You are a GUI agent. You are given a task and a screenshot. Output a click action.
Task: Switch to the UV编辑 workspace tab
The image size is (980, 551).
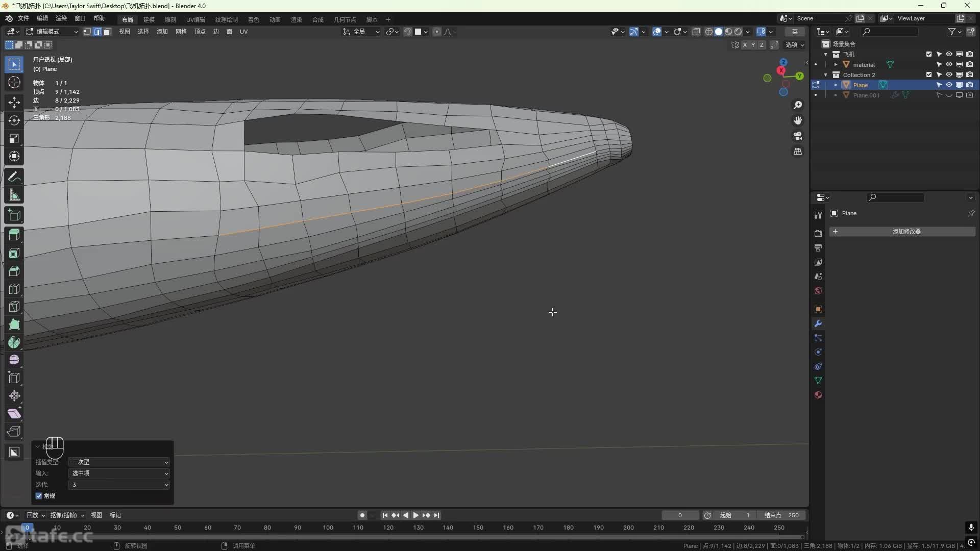(x=195, y=19)
